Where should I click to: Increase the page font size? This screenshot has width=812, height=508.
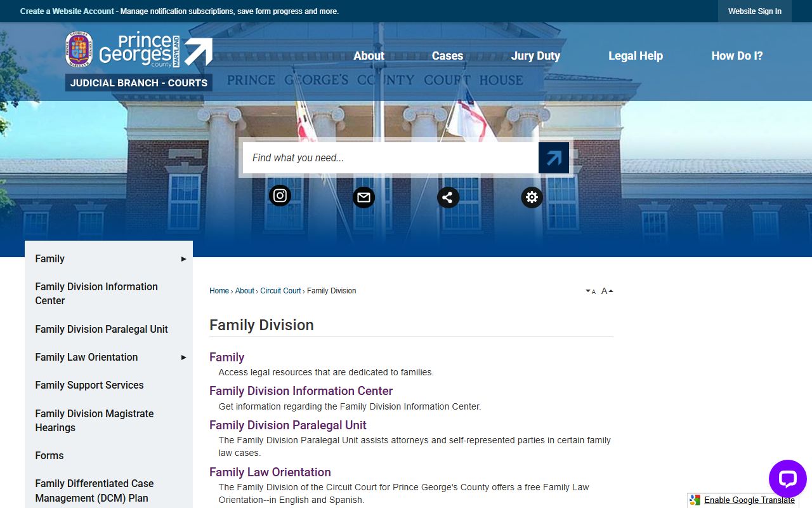pyautogui.click(x=607, y=291)
